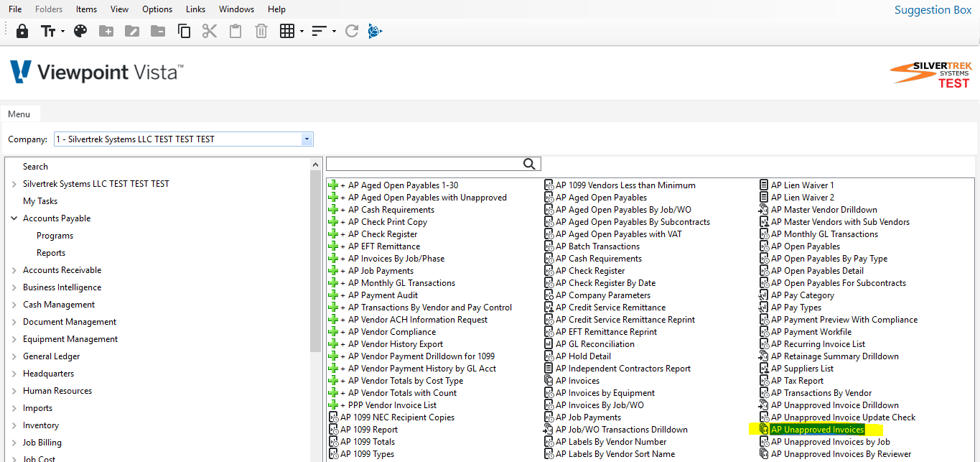Open AP Company Parameters

pyautogui.click(x=603, y=295)
